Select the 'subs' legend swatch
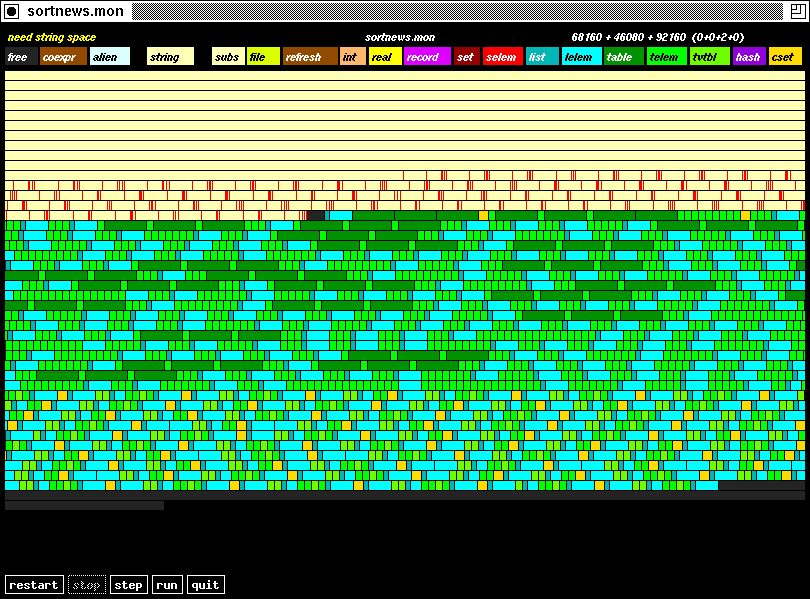This screenshot has width=810, height=599. pyautogui.click(x=228, y=57)
